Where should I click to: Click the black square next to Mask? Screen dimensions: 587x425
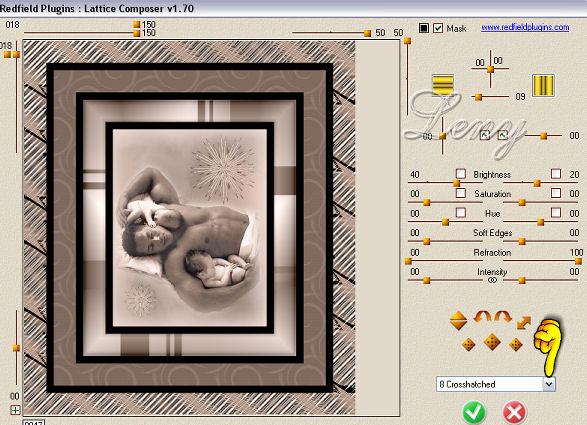(424, 28)
